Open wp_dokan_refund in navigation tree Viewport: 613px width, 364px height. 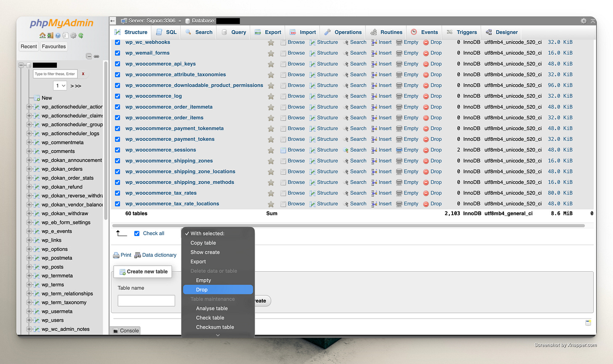(x=62, y=187)
